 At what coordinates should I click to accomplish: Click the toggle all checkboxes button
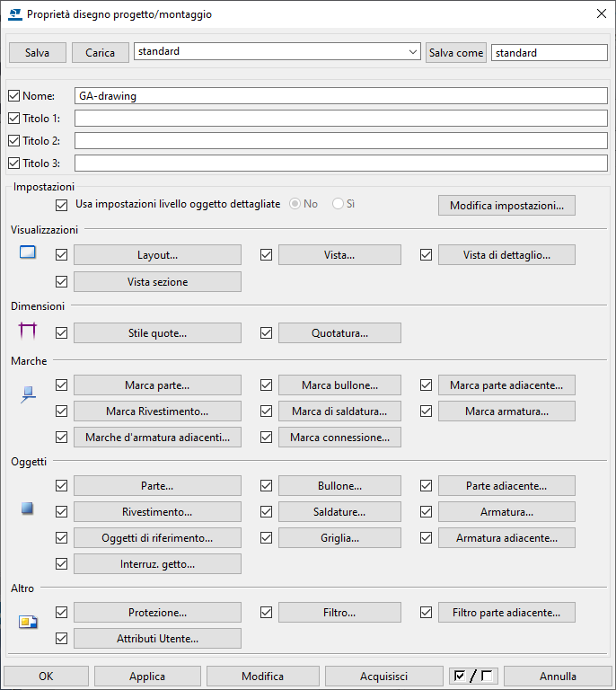473,677
